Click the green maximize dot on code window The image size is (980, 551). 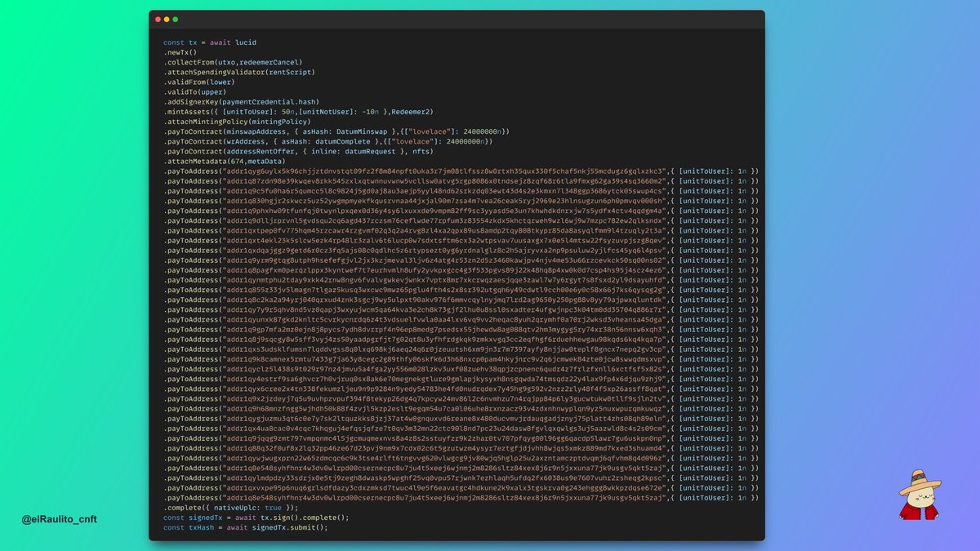click(x=175, y=19)
